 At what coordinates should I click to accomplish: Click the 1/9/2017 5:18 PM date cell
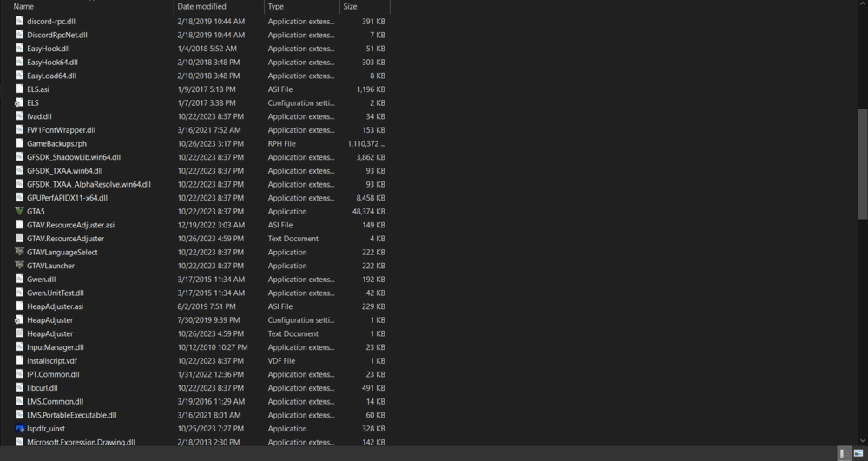coord(207,89)
